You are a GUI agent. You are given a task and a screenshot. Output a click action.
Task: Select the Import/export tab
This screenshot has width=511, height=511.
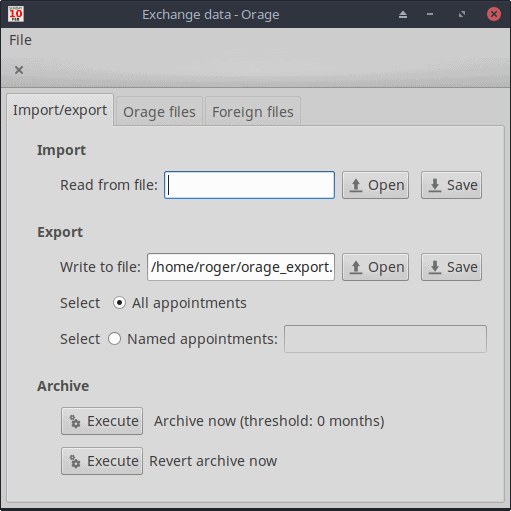[60, 110]
